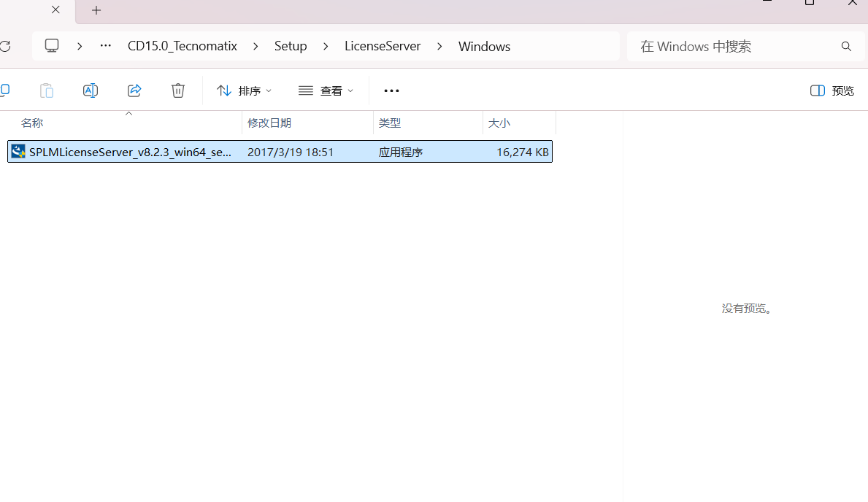The width and height of the screenshot is (868, 502).
Task: Click the search magnifier icon
Action: coord(846,47)
